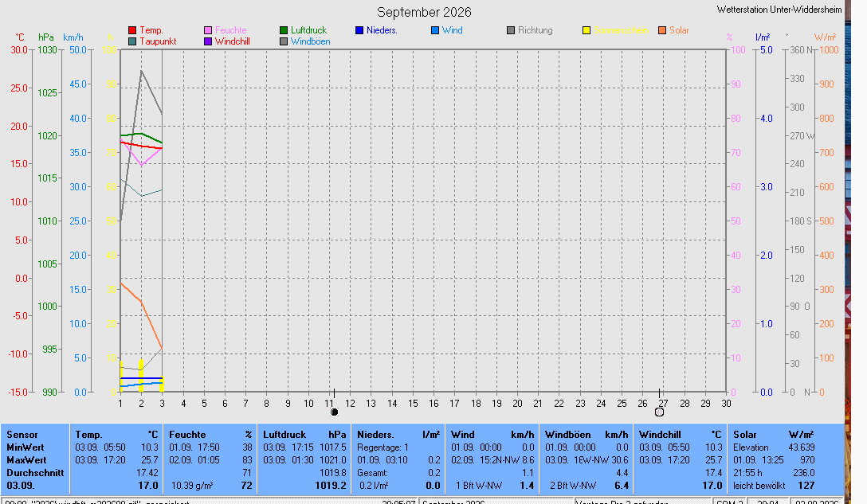Click the yellow Sonnenschein legend square
Image resolution: width=867 pixels, height=504 pixels.
586,30
